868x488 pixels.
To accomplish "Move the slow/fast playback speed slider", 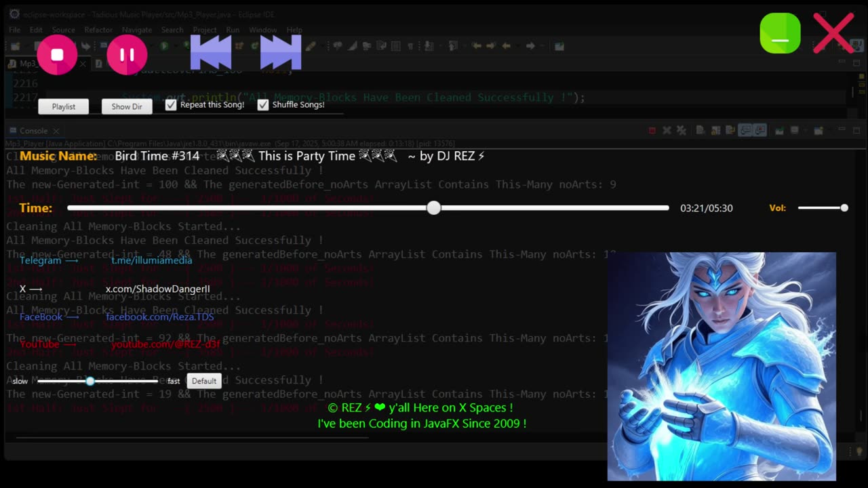I will (90, 381).
